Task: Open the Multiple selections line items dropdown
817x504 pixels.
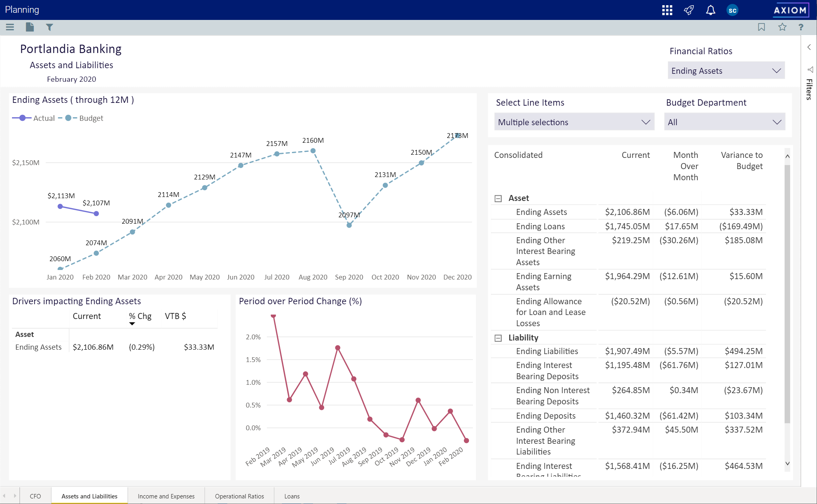Action: pos(574,122)
